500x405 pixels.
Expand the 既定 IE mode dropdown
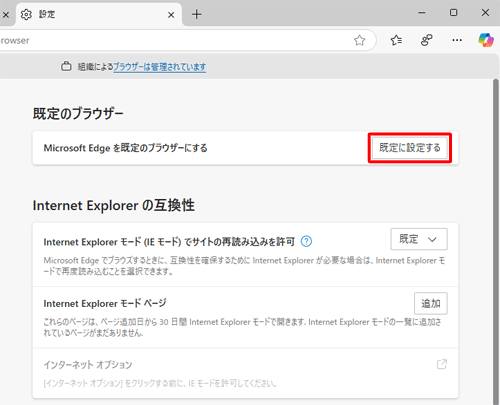pos(419,239)
